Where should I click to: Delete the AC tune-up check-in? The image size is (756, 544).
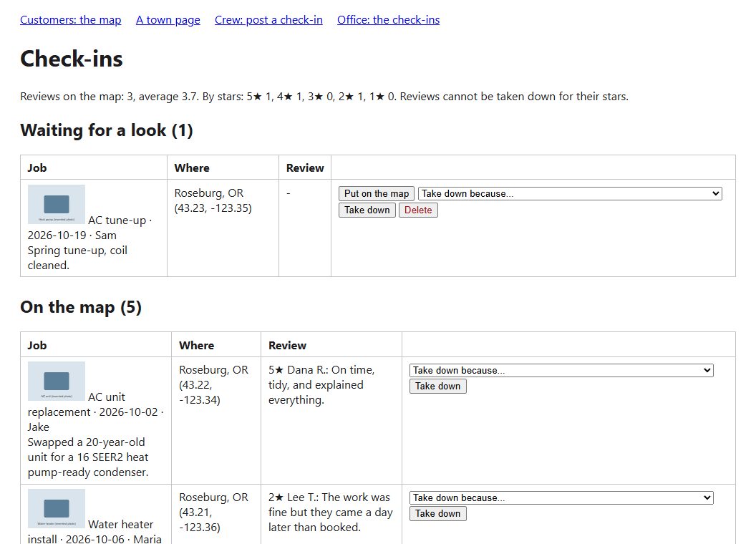[418, 210]
